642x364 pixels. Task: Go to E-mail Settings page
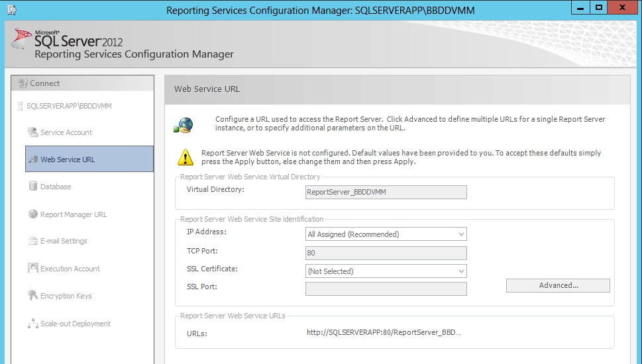click(x=64, y=241)
